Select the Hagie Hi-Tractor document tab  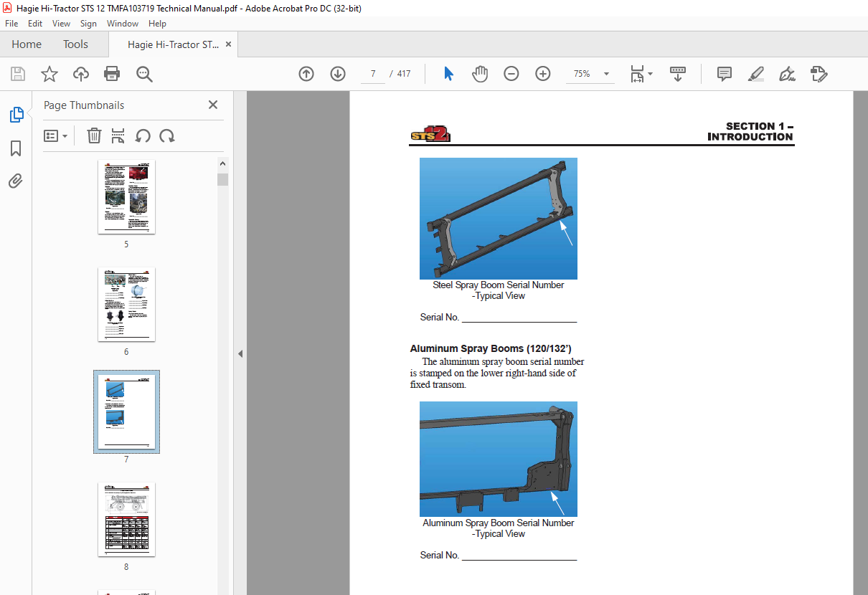(x=173, y=44)
